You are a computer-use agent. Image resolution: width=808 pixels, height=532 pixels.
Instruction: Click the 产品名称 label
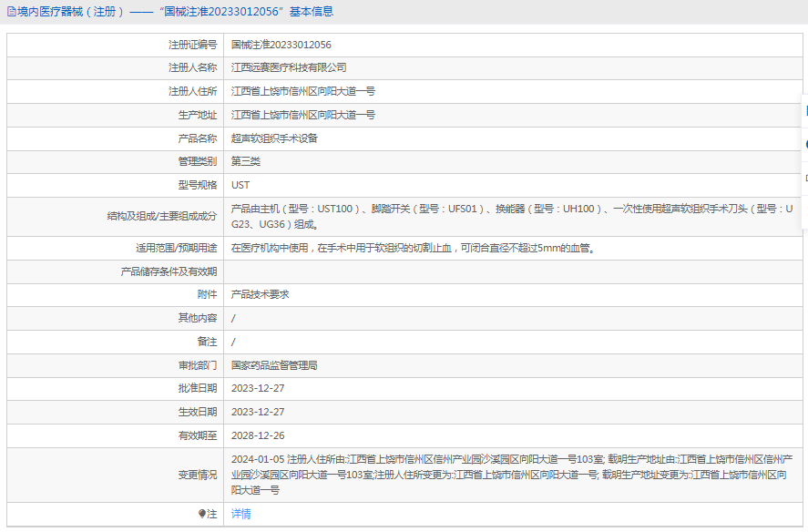coord(198,138)
